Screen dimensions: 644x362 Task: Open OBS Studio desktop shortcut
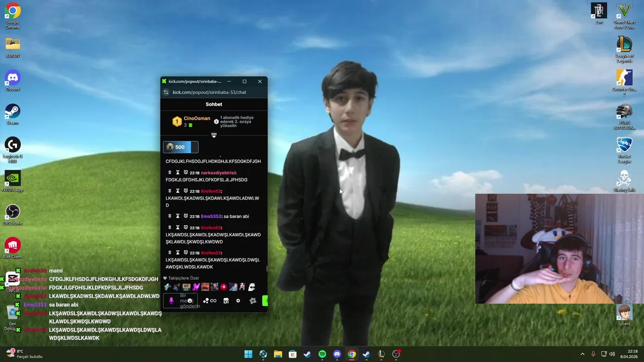(13, 214)
